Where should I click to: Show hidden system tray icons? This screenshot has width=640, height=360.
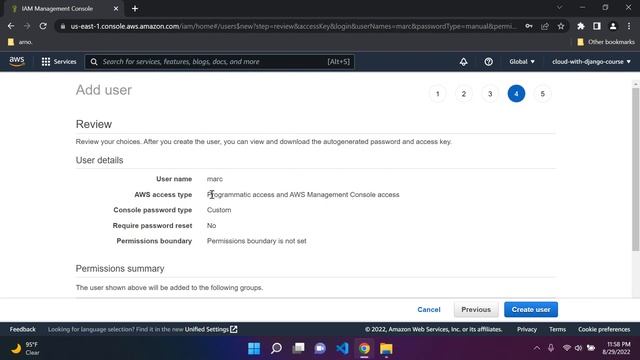click(x=536, y=348)
